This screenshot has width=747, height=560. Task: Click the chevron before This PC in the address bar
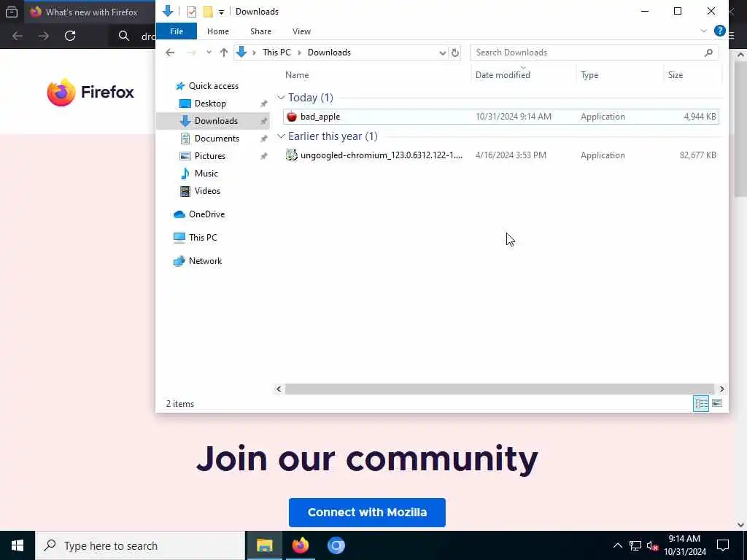[x=254, y=52]
